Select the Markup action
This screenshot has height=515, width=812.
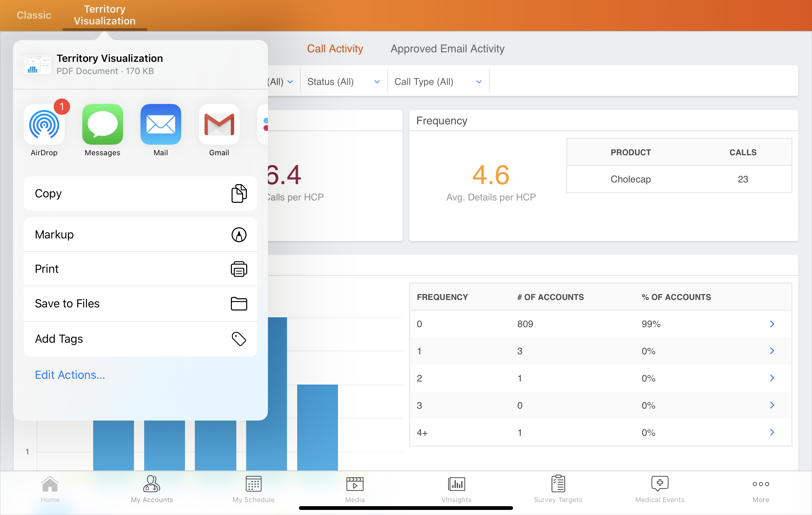[140, 235]
